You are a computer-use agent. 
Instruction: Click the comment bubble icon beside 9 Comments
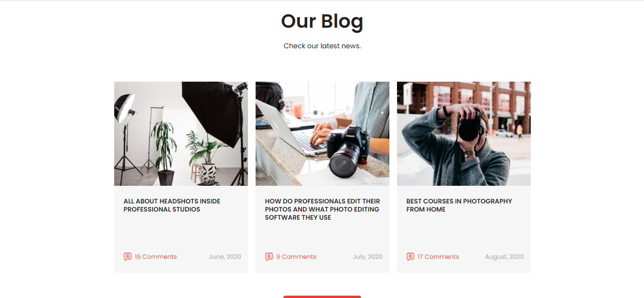(x=269, y=257)
